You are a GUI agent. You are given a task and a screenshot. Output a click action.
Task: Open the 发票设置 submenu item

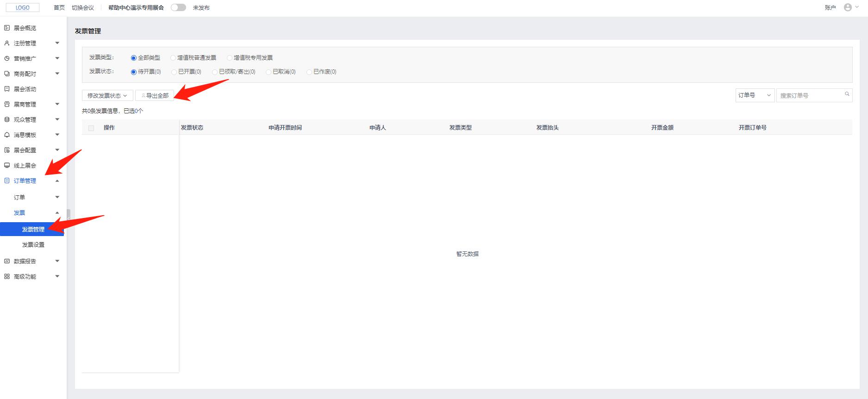(33, 245)
